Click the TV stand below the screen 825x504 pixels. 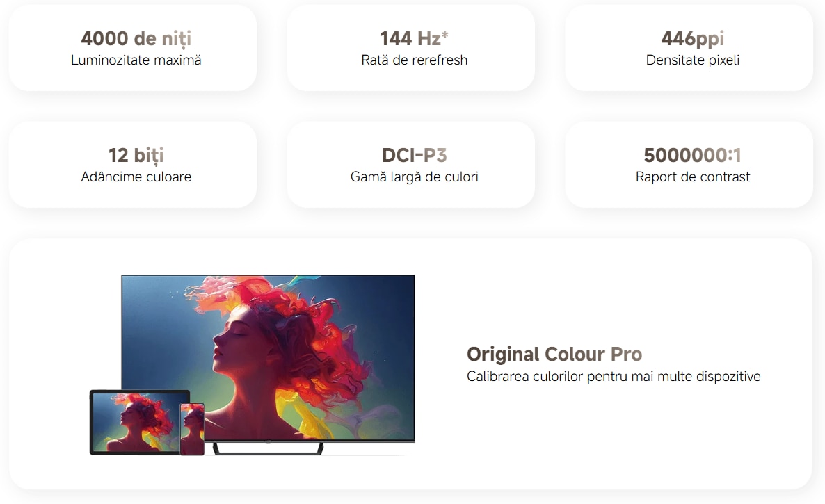268,448
